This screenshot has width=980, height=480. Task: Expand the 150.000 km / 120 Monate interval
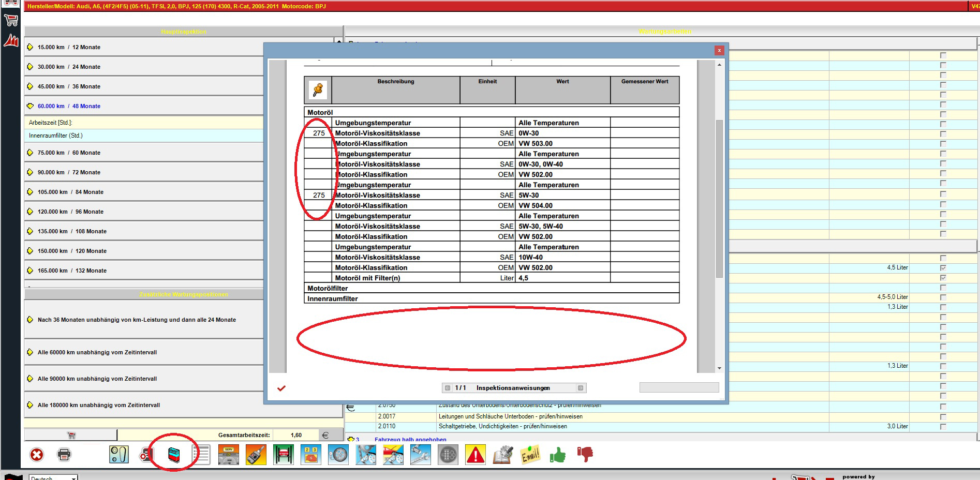[x=30, y=251]
